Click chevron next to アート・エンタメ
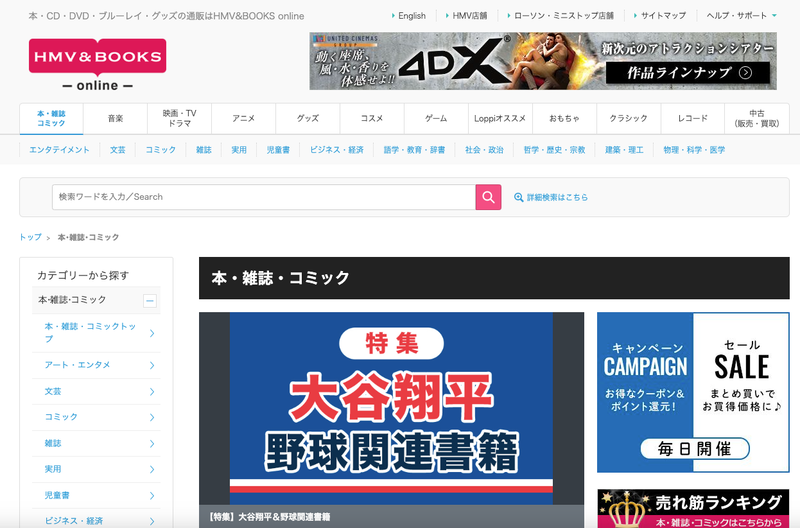The image size is (800, 528). click(152, 365)
